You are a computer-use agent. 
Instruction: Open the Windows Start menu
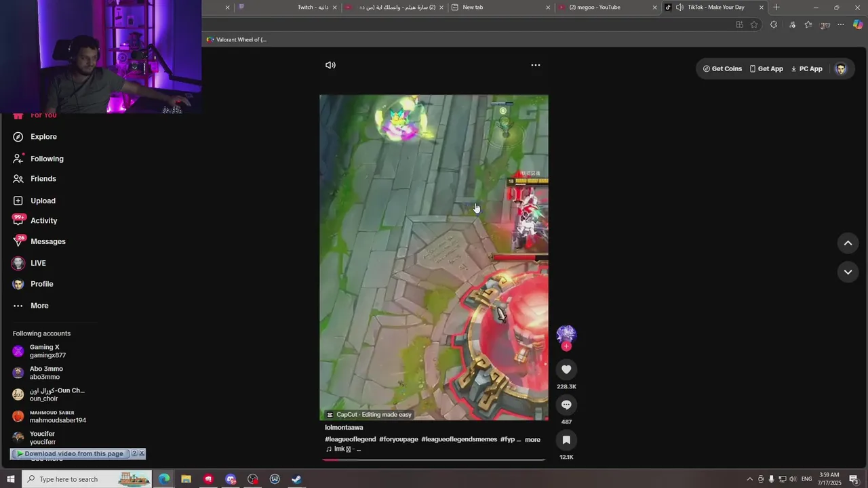10,479
